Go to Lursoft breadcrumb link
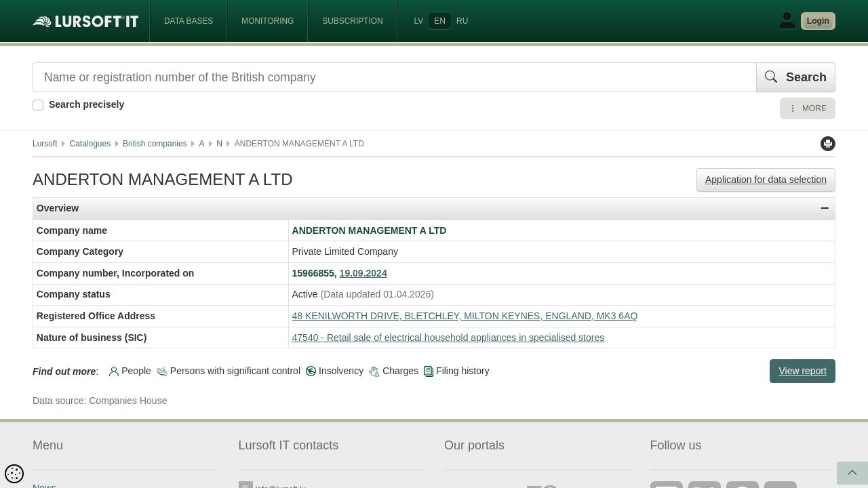 45,144
